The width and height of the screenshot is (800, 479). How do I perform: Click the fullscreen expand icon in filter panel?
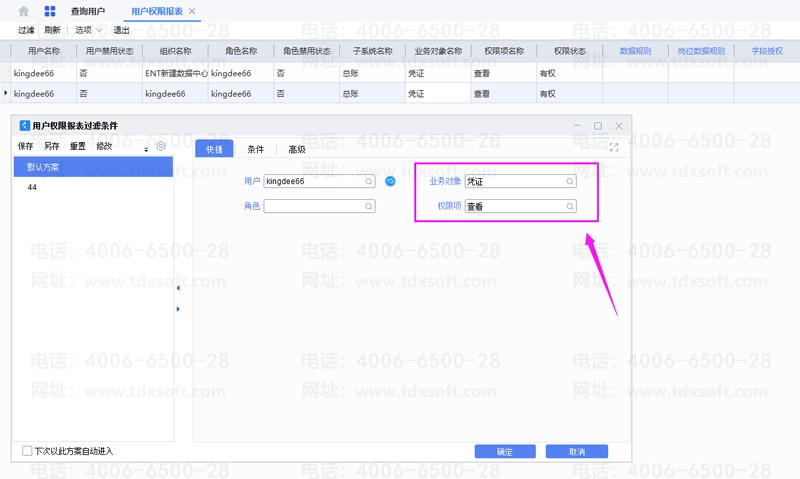[x=614, y=148]
